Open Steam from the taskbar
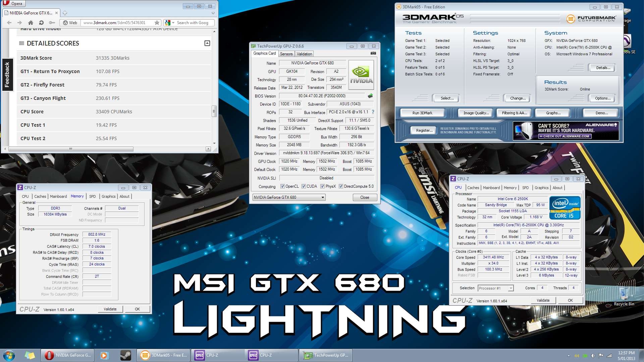The width and height of the screenshot is (644, 362). click(126, 355)
